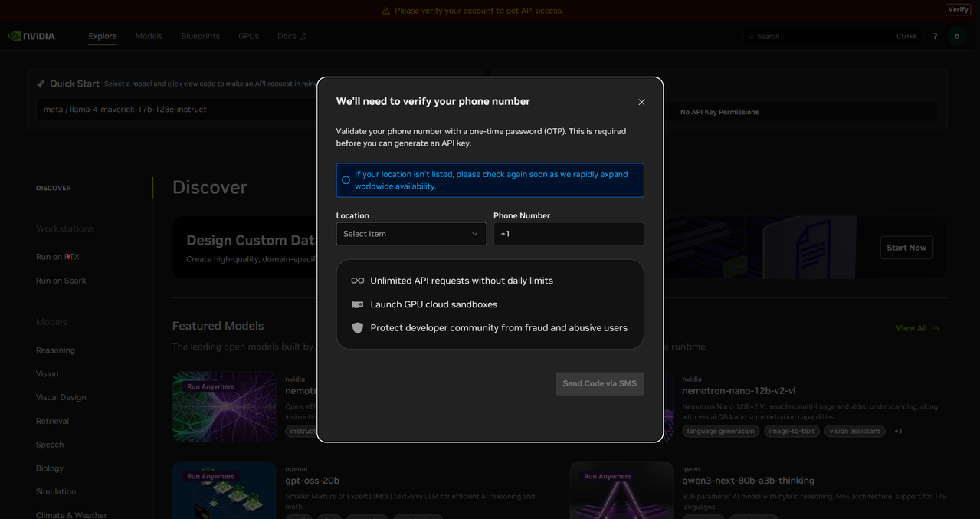Viewport: 980px width, 519px height.
Task: Select Reasoning in sidebar Models
Action: 55,350
